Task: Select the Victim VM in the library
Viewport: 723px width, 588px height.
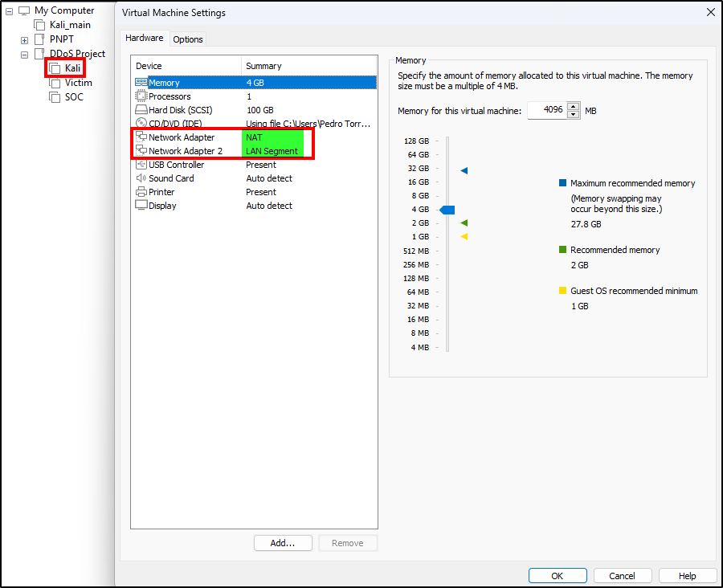Action: (x=78, y=83)
